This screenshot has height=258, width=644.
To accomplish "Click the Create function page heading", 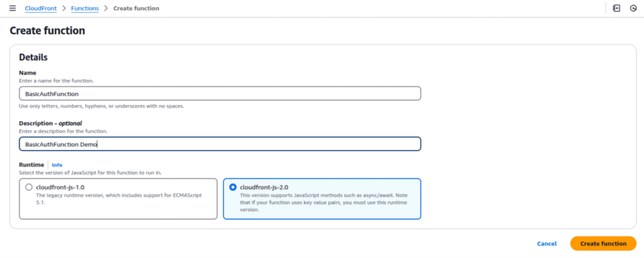I will tap(47, 31).
